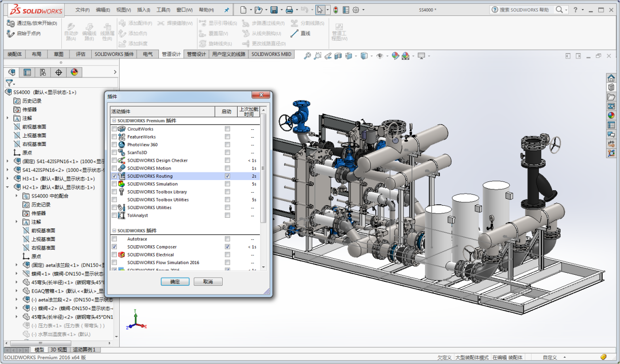Open the Options gear icon
This screenshot has width=620, height=364.
coord(356,10)
